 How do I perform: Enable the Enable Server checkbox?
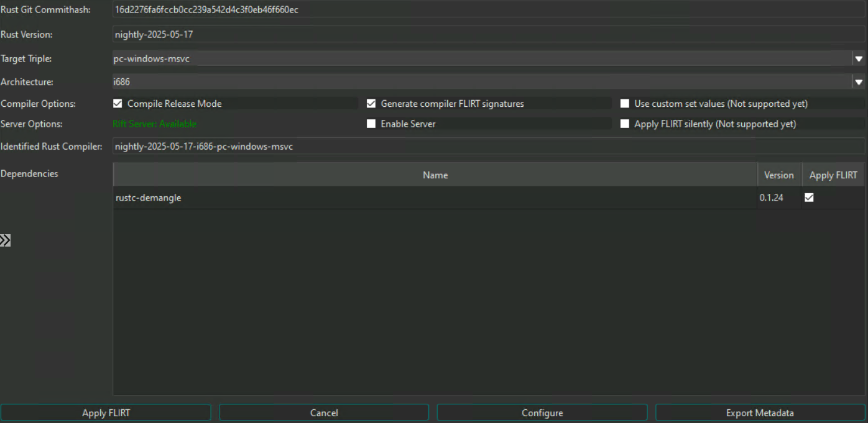point(371,124)
